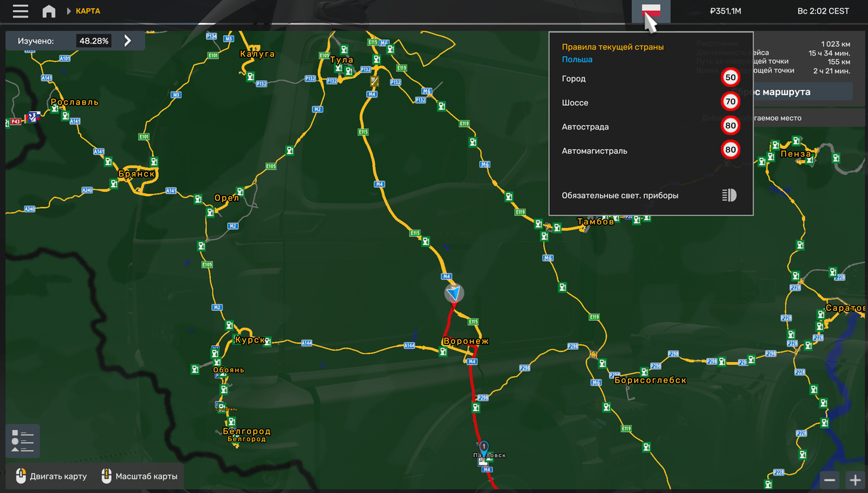The height and width of the screenshot is (493, 868).
Task: Click the 15 ч 34 мин. duration value
Action: click(829, 53)
